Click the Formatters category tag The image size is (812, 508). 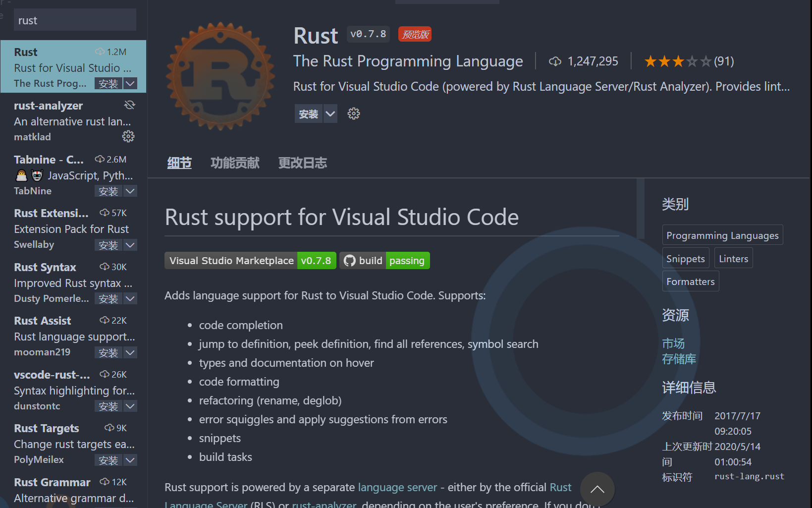tap(691, 281)
